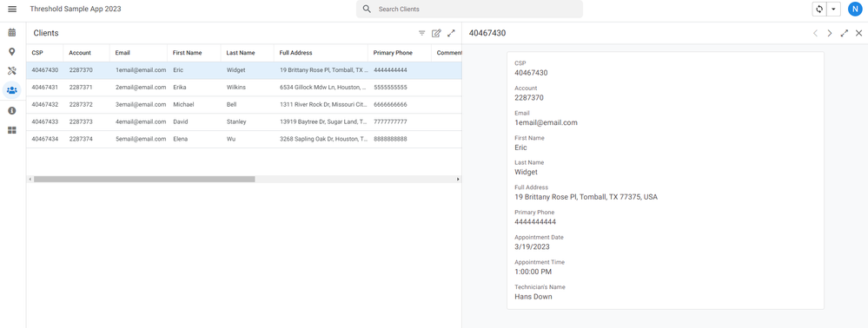
Task: Focus the Search Clients field
Action: pyautogui.click(x=469, y=10)
